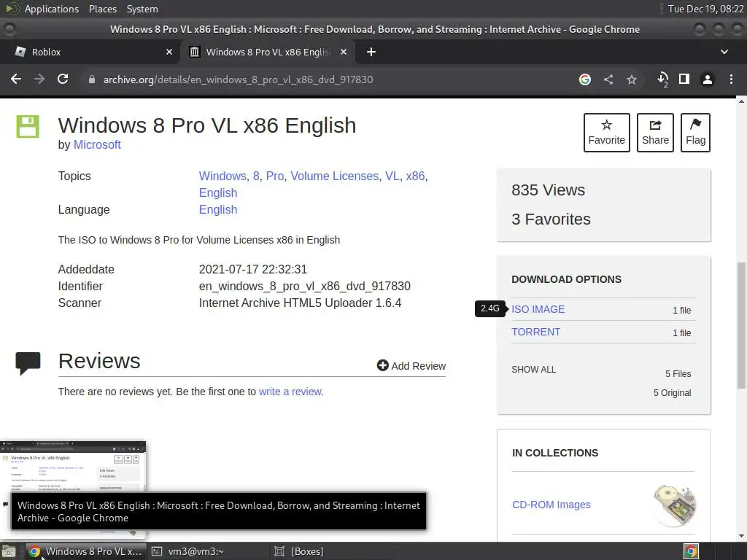Click the scrollbar up arrow
Screen dimensions: 747x560
pyautogui.click(x=741, y=101)
